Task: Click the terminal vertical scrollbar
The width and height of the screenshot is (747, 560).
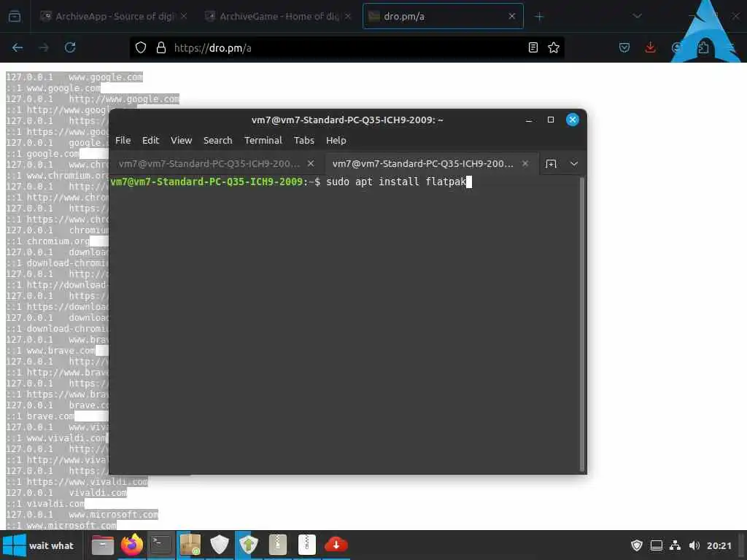Action: click(581, 324)
